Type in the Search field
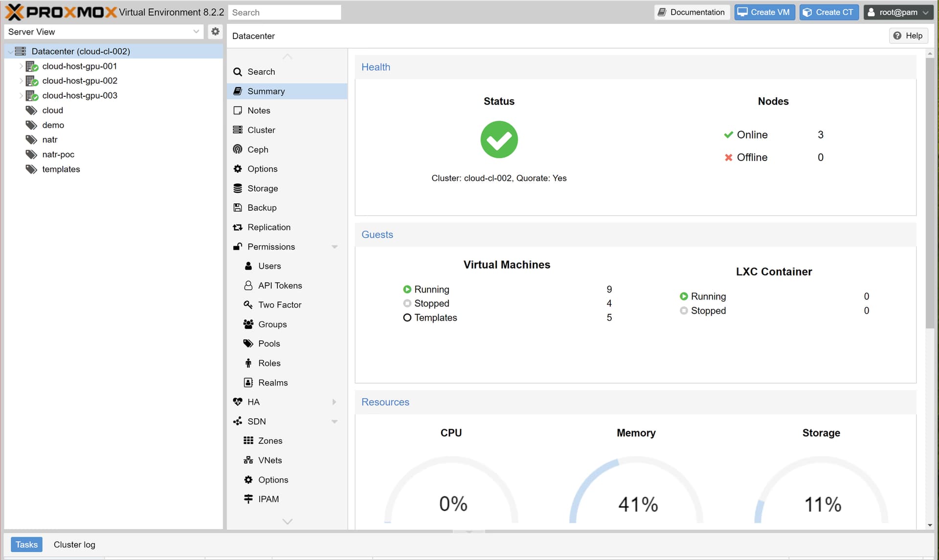Image resolution: width=939 pixels, height=560 pixels. point(285,12)
